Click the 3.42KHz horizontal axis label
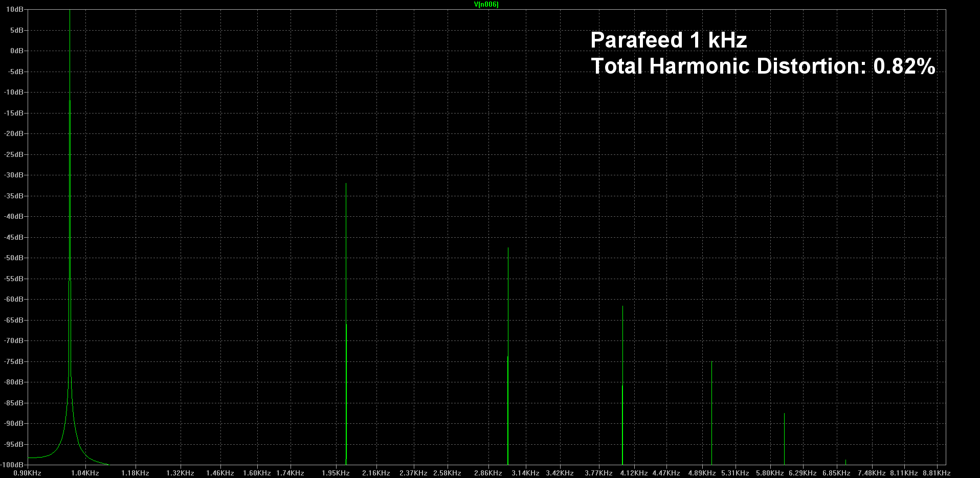 (560, 473)
